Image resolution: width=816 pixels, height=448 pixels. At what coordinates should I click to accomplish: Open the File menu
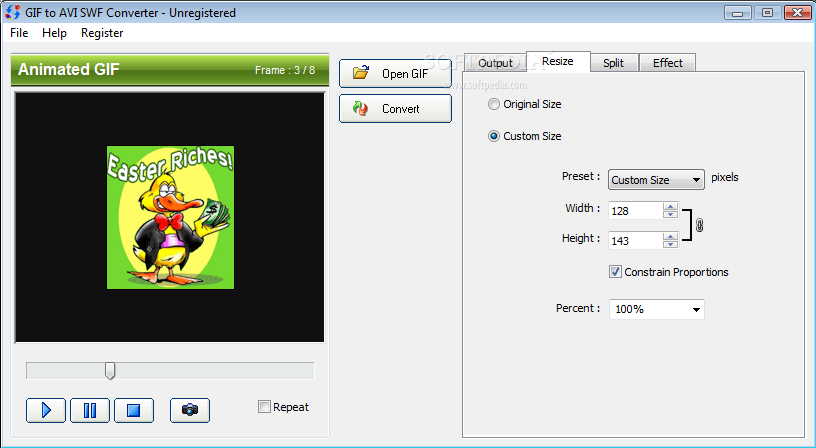(x=19, y=33)
